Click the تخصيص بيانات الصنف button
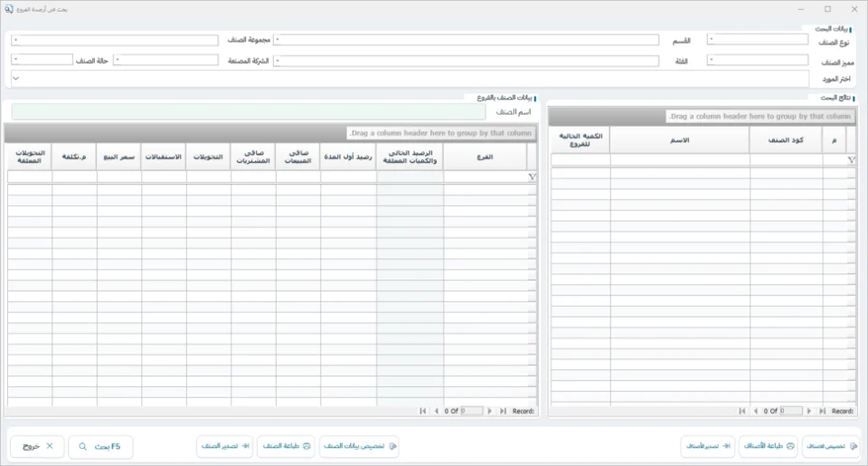 [x=359, y=446]
